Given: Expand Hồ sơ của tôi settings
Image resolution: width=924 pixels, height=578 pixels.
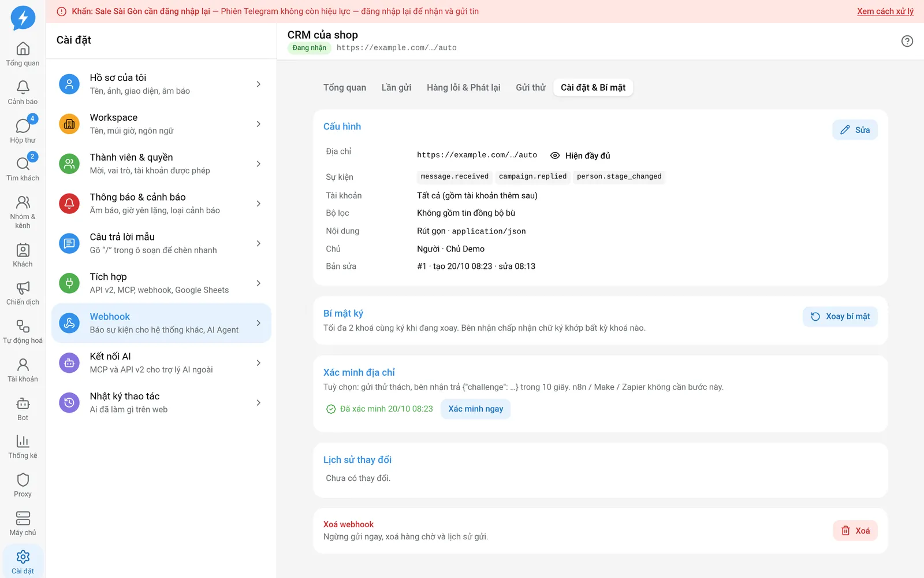Looking at the screenshot, I should (161, 84).
